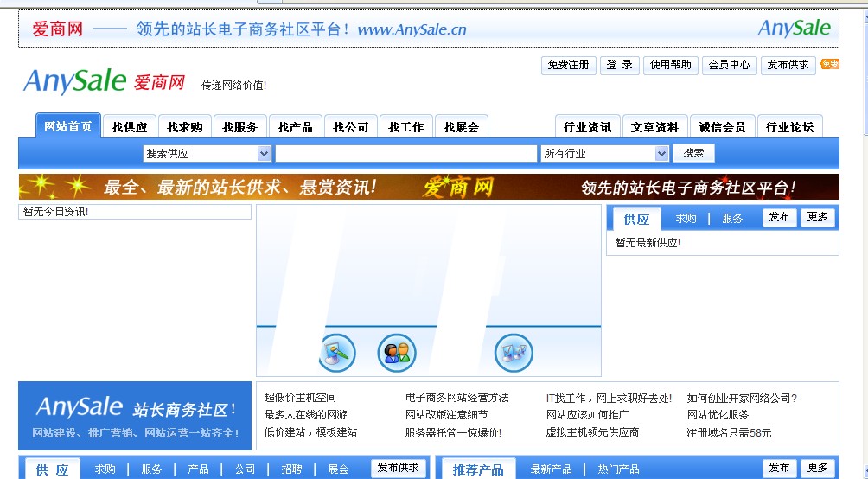Open link 网站改版注意细节
The width and height of the screenshot is (868, 479).
(446, 415)
